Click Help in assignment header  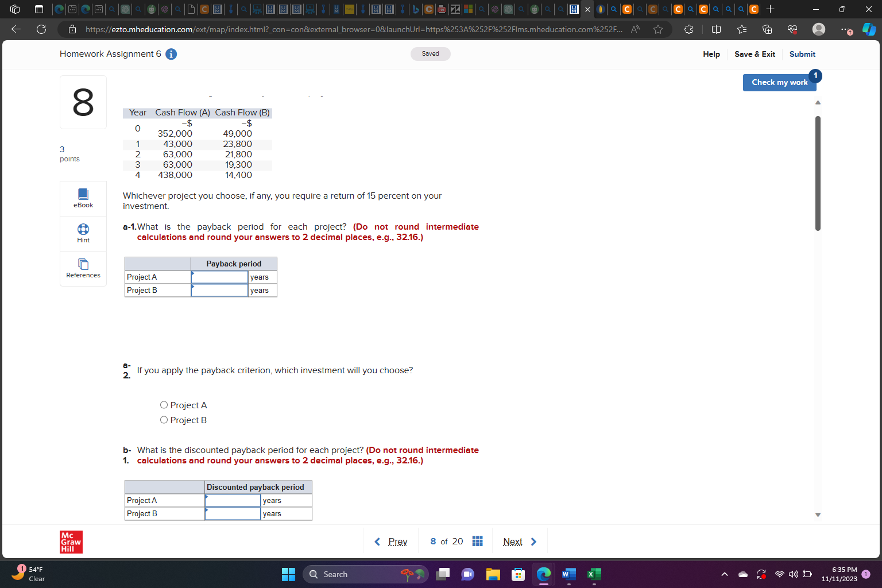711,54
